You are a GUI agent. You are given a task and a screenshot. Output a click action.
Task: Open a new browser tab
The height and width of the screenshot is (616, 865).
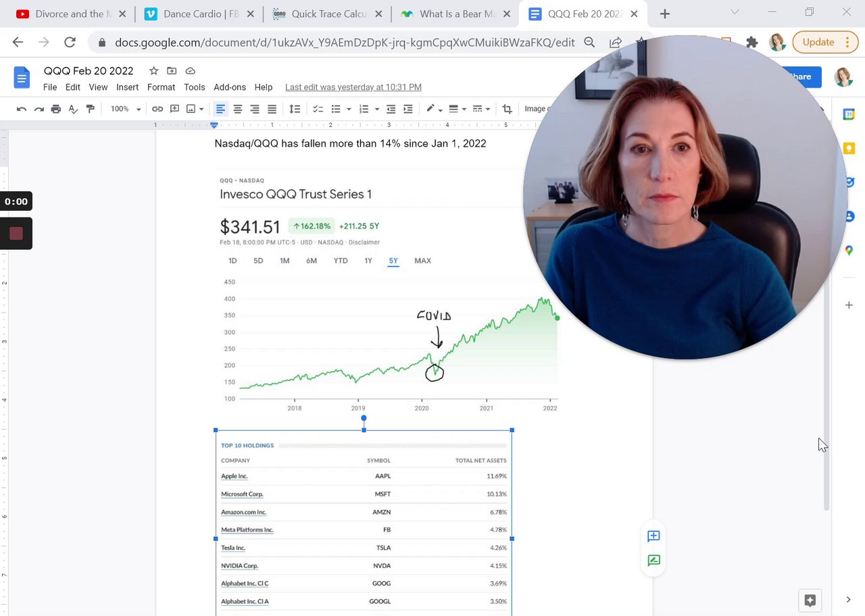(x=665, y=14)
